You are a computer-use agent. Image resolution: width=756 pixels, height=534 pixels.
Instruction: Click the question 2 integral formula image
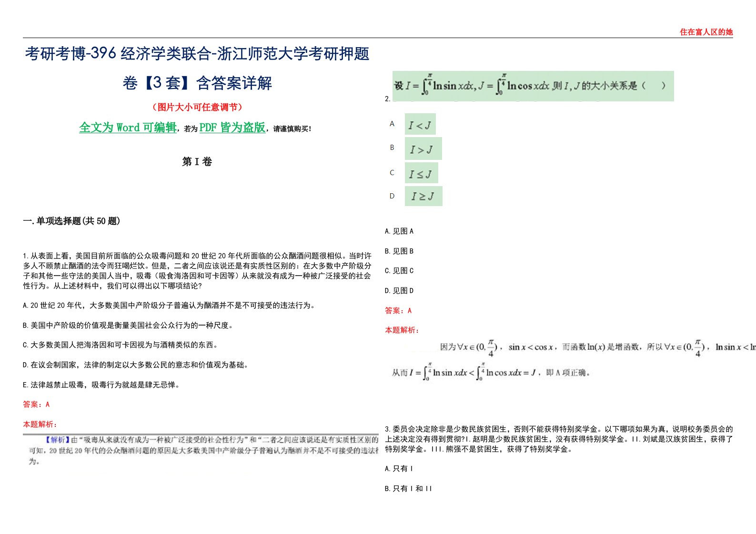(x=533, y=86)
